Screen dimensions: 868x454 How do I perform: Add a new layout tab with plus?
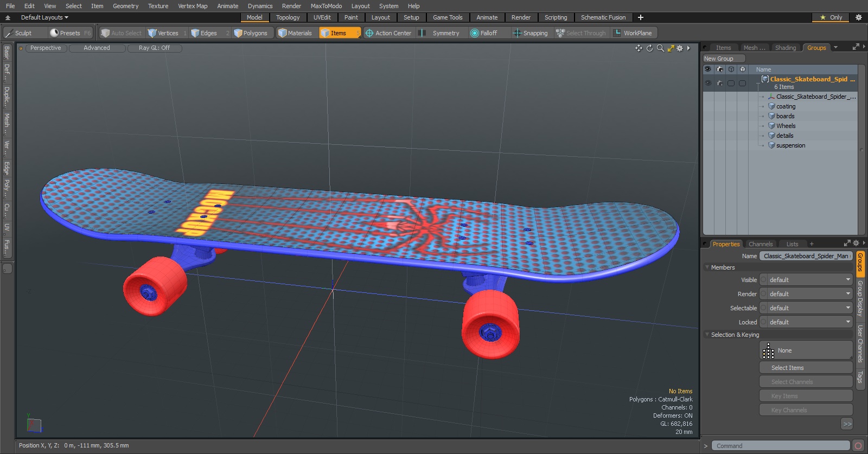(x=641, y=17)
